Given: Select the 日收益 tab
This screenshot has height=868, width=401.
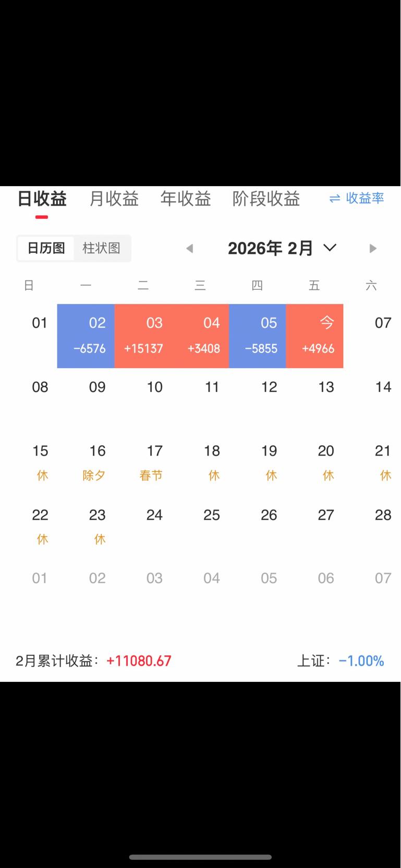Looking at the screenshot, I should 42,199.
